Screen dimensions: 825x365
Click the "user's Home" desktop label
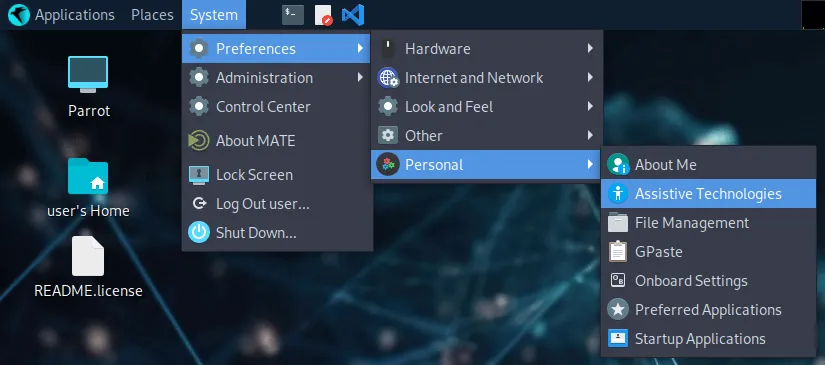coord(88,211)
